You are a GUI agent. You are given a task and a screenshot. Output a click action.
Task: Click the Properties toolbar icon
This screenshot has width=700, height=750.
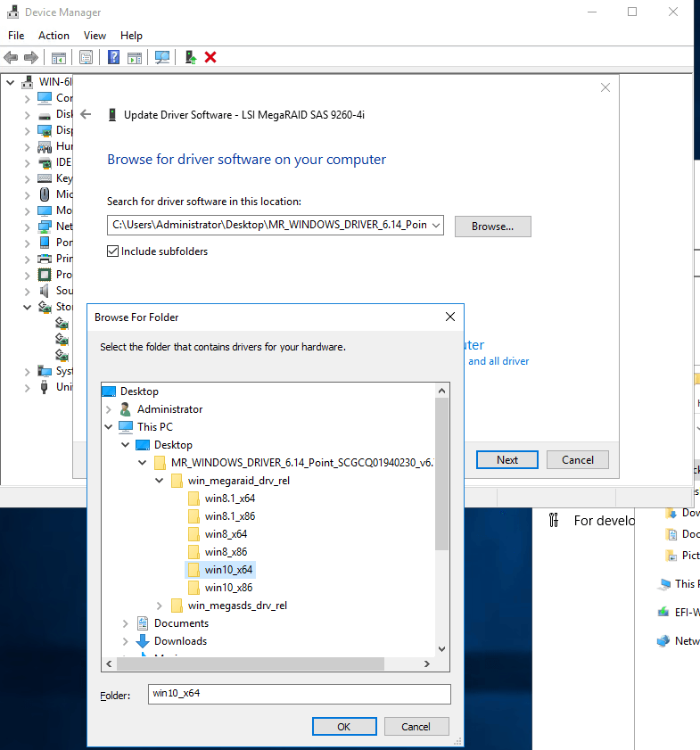(86, 57)
